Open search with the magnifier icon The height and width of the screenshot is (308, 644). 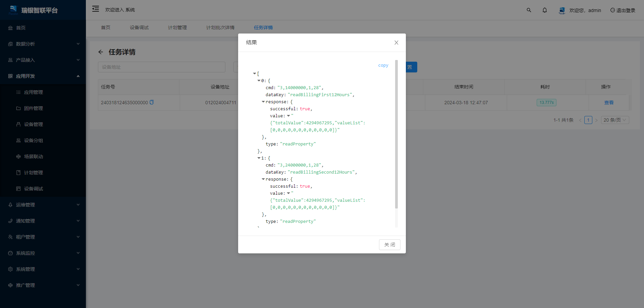pos(529,10)
